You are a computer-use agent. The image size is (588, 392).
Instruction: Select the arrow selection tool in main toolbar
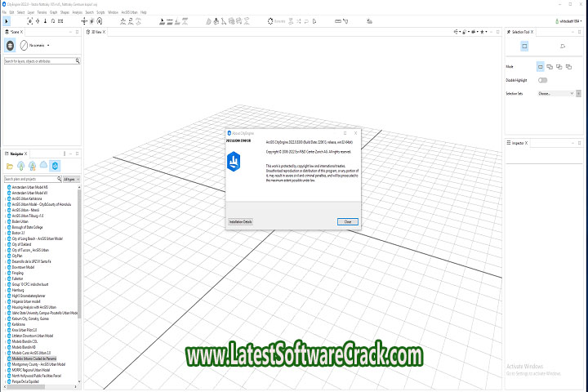(x=7, y=21)
